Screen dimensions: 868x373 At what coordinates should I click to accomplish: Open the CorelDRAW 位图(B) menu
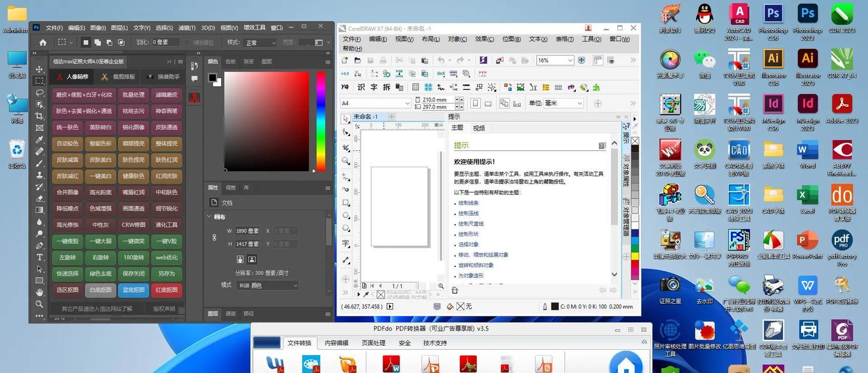click(x=512, y=39)
